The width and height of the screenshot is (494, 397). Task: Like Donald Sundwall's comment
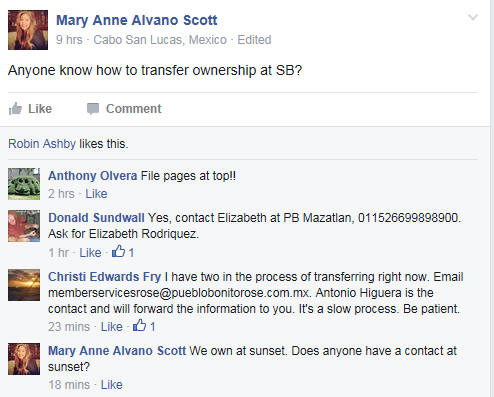90,253
